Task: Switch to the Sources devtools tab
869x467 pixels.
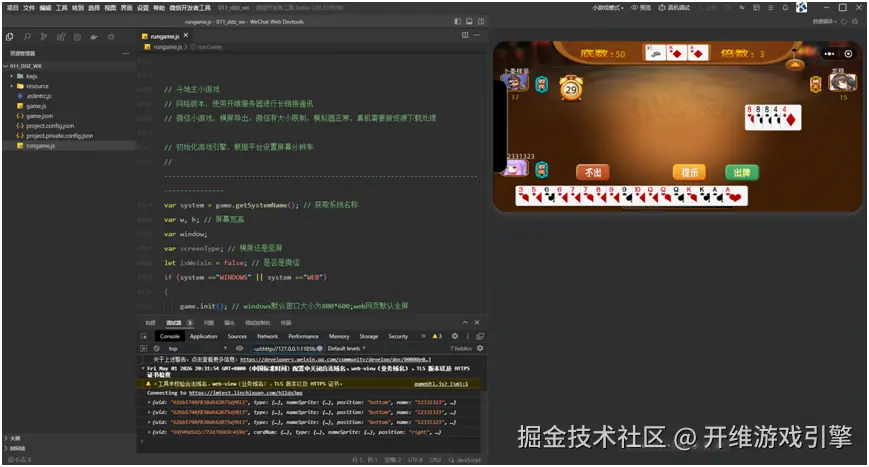Action: click(x=237, y=336)
